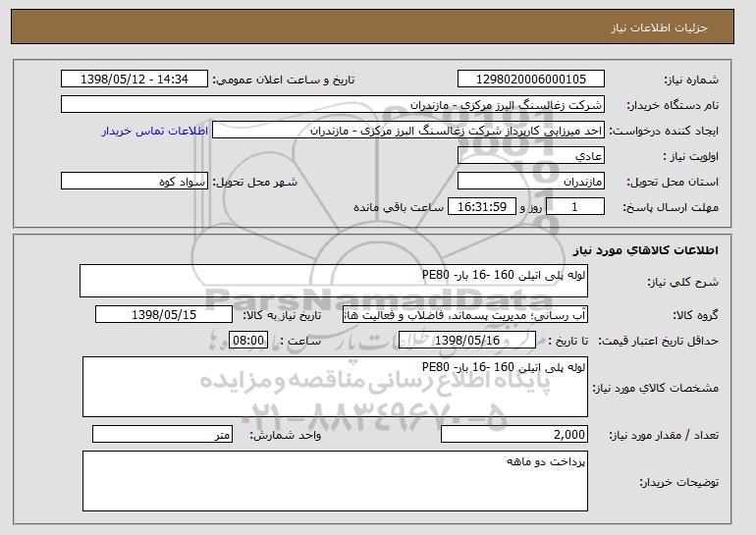756x535 pixels.
Task: Click the label مهلت ارسال پاسخ
Action: 671,207
